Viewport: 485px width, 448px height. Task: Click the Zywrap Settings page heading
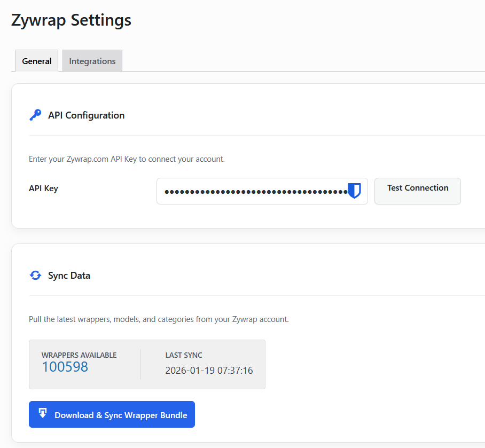[71, 20]
